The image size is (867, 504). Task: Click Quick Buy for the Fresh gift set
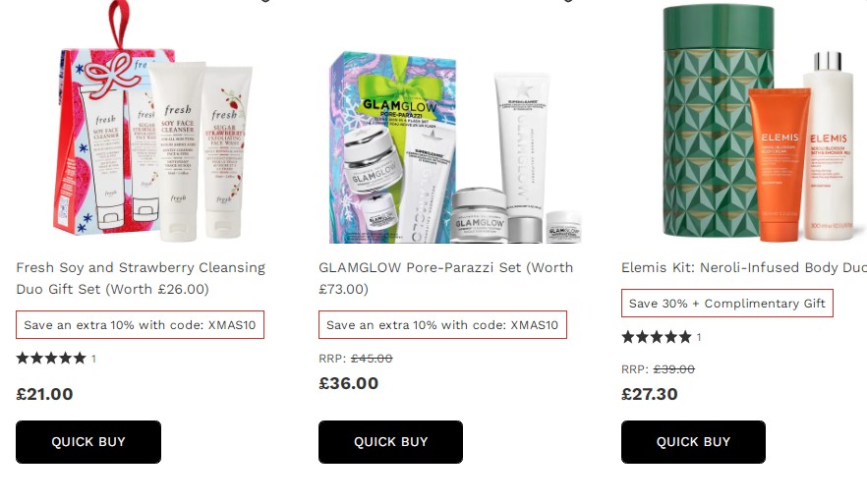[x=88, y=441]
